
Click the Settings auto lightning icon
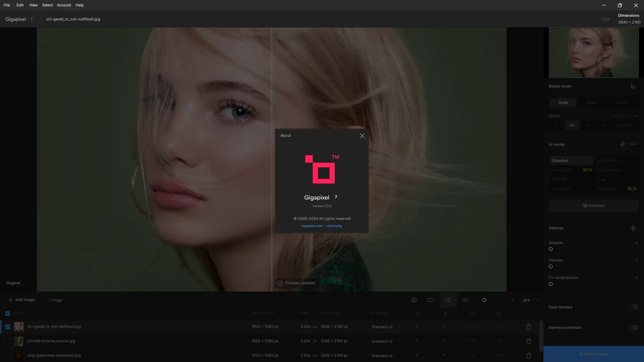(633, 228)
